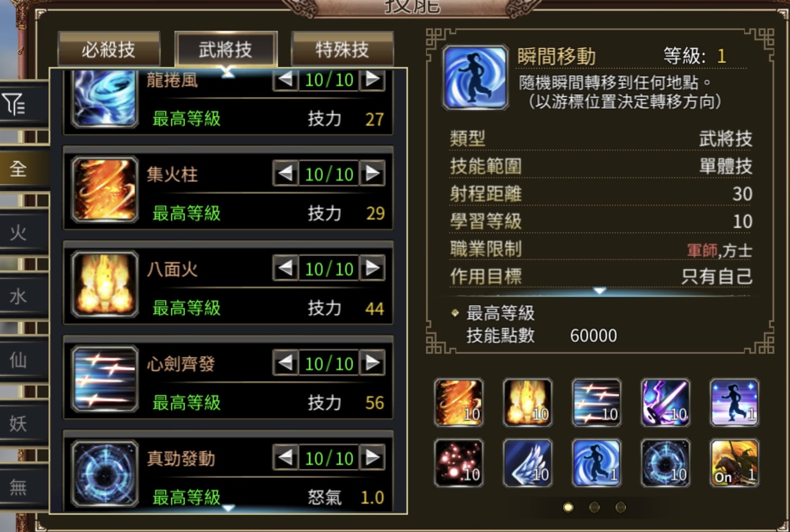This screenshot has width=790, height=532.
Task: Select the 心劍齊發 skill icon in list
Action: click(105, 378)
